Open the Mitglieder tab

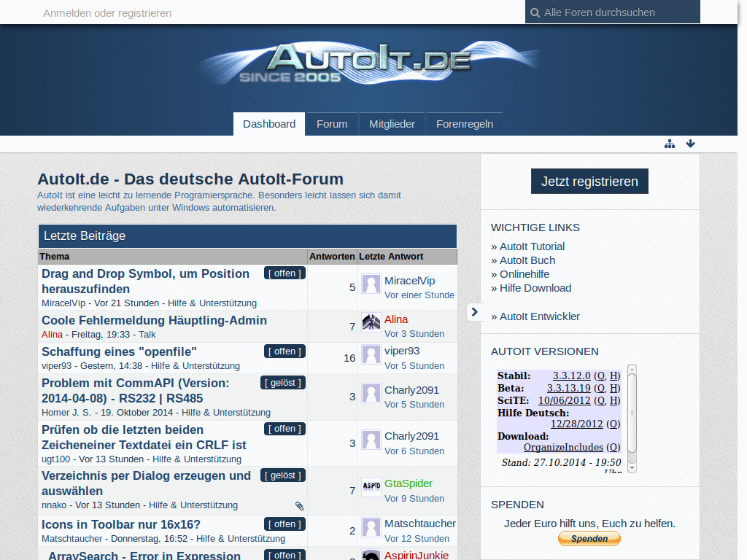[392, 124]
